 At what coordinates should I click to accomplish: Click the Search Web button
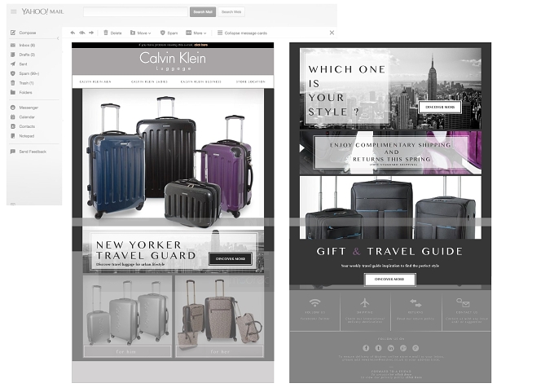pos(231,11)
